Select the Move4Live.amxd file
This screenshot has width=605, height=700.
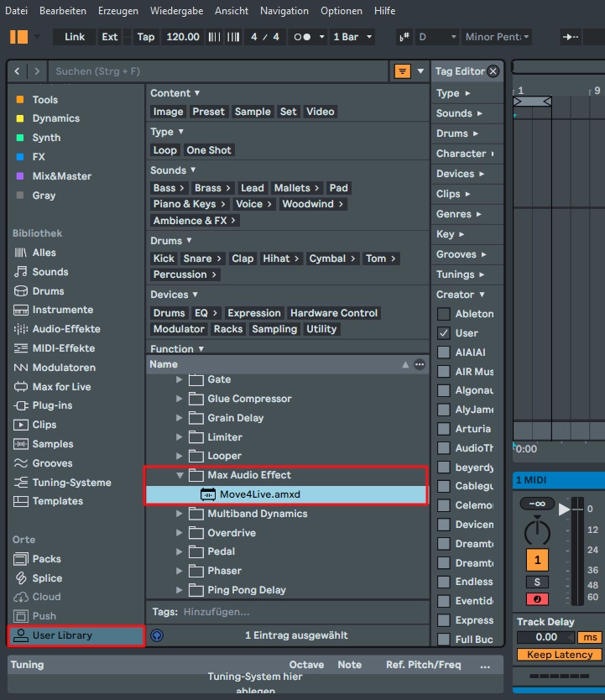click(x=286, y=494)
